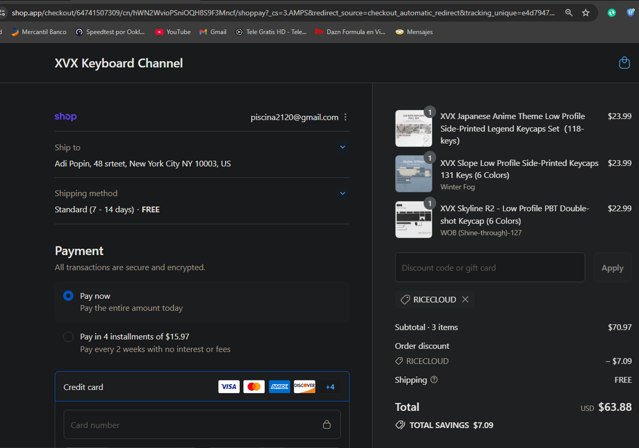Viewport: 639px width, 448px height.
Task: Expand the Ship to address section
Action: coord(343,147)
